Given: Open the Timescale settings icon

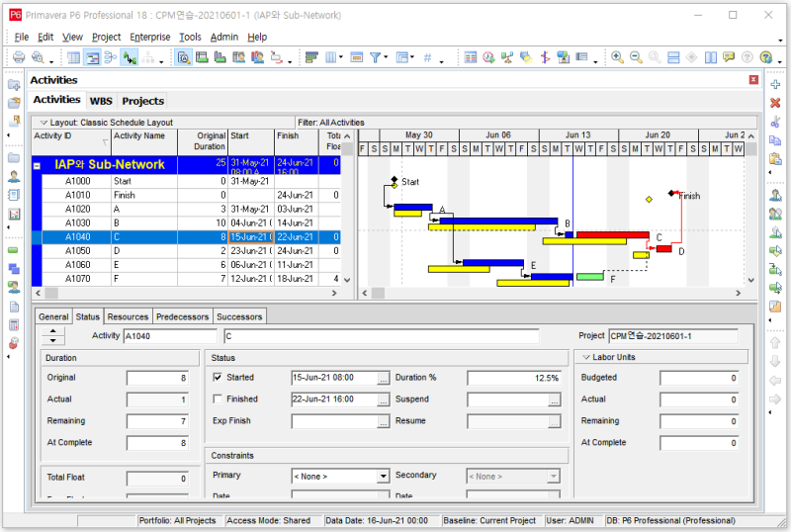Looking at the screenshot, I should (x=357, y=57).
